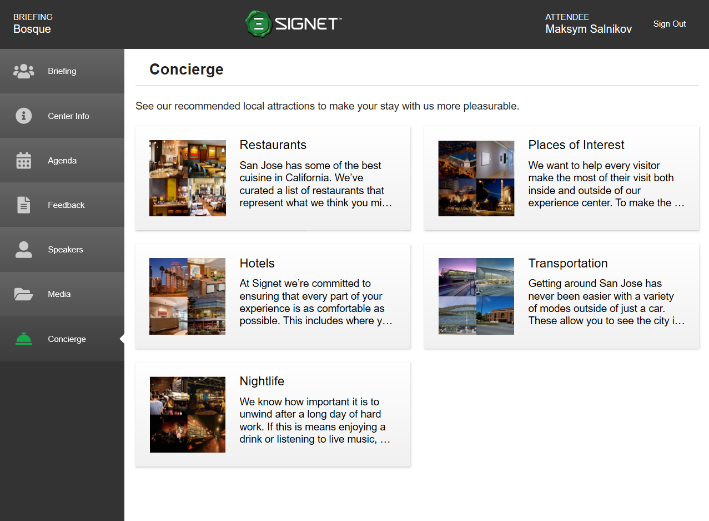Click the attendee name Maksym Salnikov
The height and width of the screenshot is (521, 709).
(588, 29)
